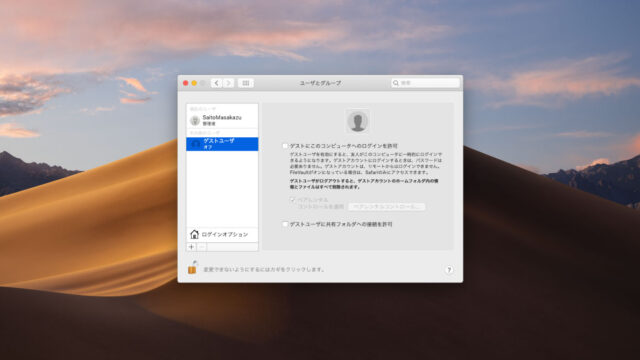Select the SaitoMasakazu user account
640x360 pixels.
(222, 120)
